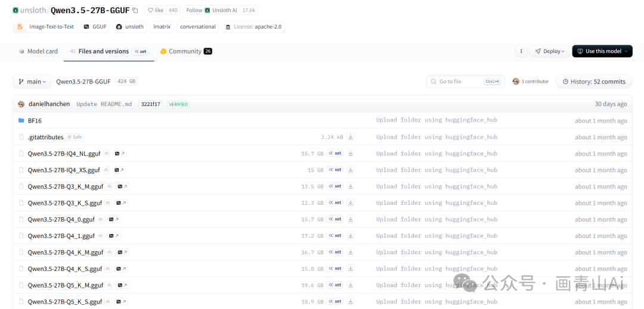Viewport: 644px width, 309px height.
Task: Download the .gitattributes file via its download icon
Action: pyautogui.click(x=351, y=137)
